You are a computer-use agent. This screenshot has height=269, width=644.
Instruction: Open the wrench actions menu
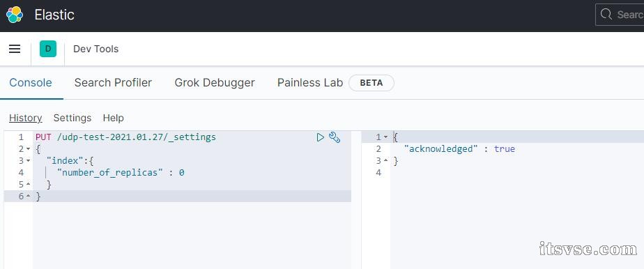pyautogui.click(x=335, y=137)
